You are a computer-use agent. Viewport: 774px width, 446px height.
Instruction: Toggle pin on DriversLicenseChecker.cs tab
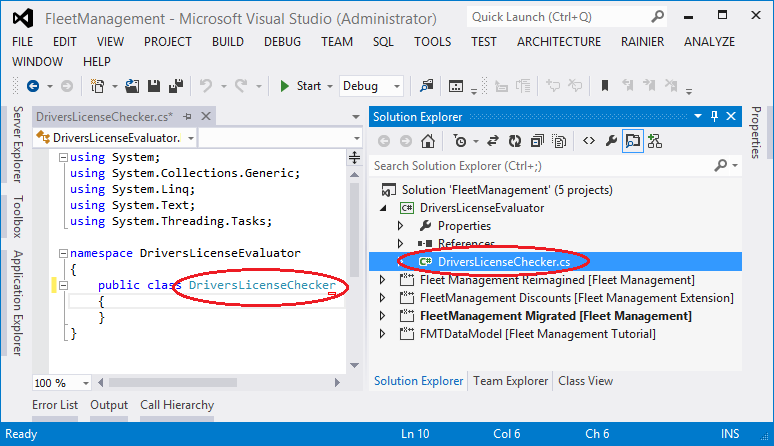click(x=186, y=117)
